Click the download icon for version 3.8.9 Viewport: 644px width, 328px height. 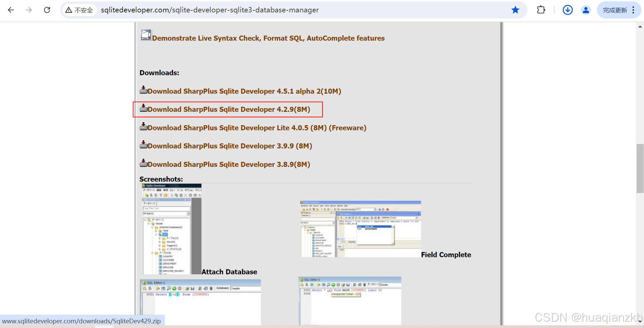click(144, 163)
